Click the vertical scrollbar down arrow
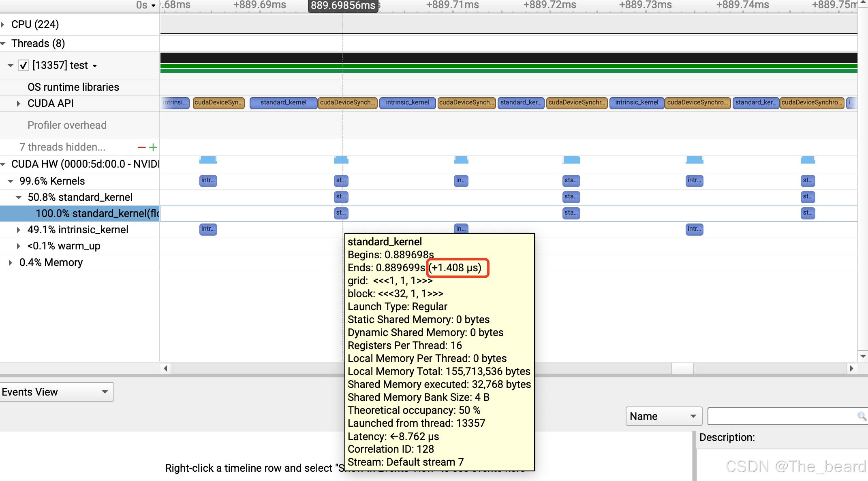This screenshot has height=481, width=868. [x=863, y=356]
